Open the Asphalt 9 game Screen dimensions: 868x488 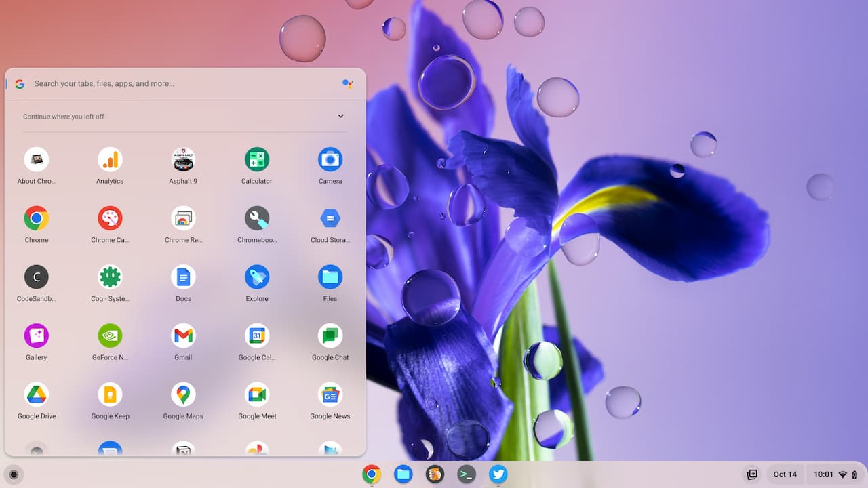click(x=183, y=160)
